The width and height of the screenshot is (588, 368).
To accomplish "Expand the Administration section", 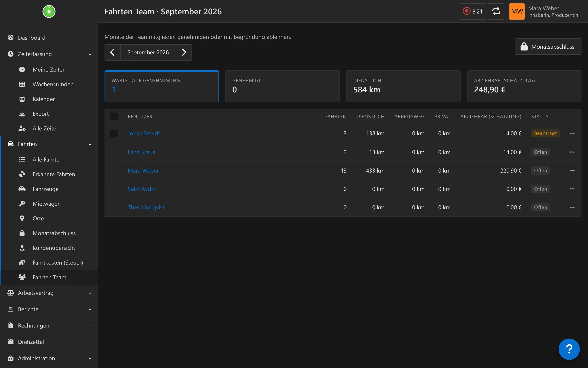I will [x=49, y=358].
